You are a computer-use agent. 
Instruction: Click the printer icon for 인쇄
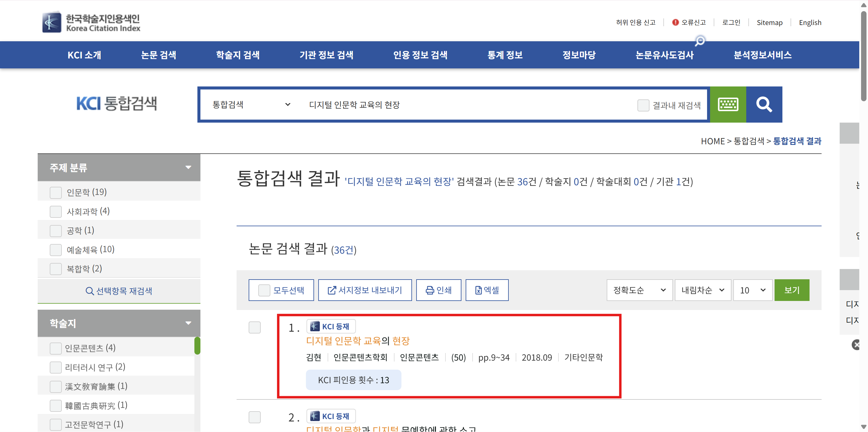coord(429,290)
